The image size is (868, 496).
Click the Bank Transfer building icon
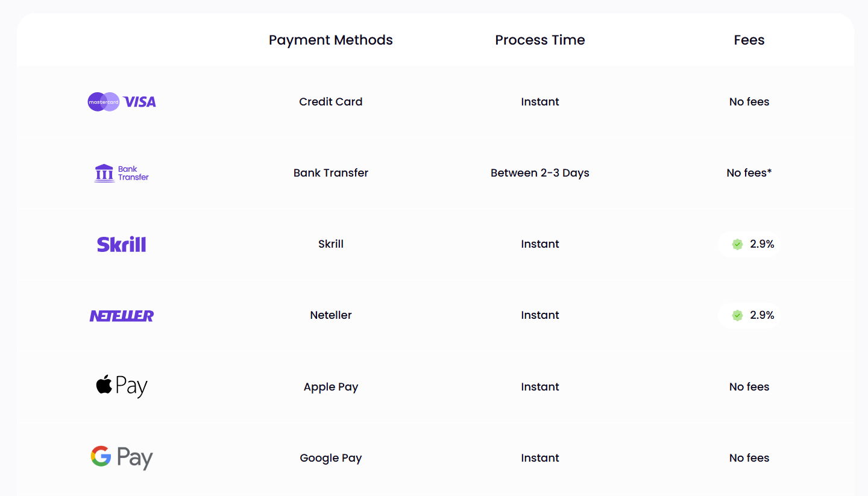click(x=104, y=173)
